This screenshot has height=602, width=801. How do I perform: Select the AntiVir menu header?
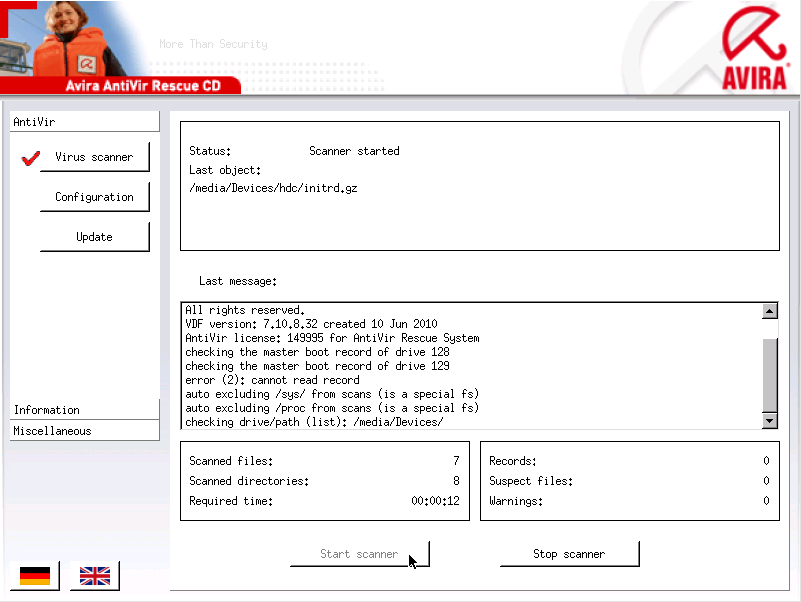(x=85, y=122)
